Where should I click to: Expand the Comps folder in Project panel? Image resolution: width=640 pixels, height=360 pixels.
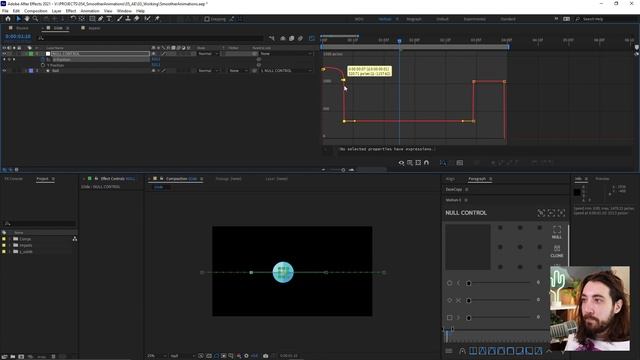[x=9, y=239]
